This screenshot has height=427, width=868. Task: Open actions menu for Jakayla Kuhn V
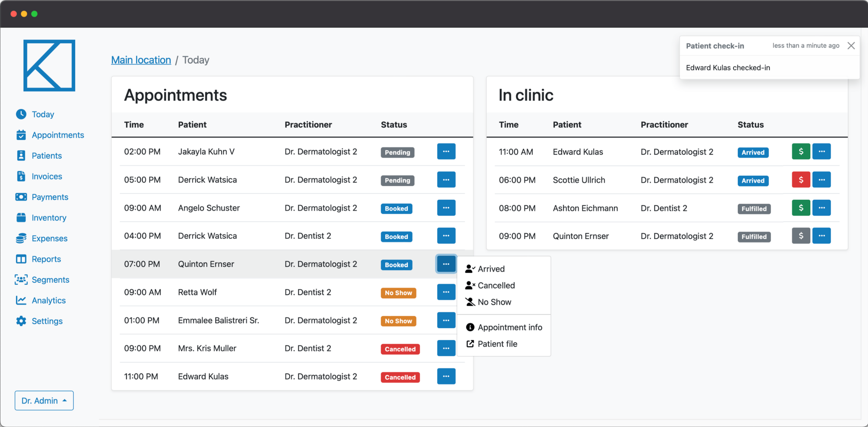(446, 152)
